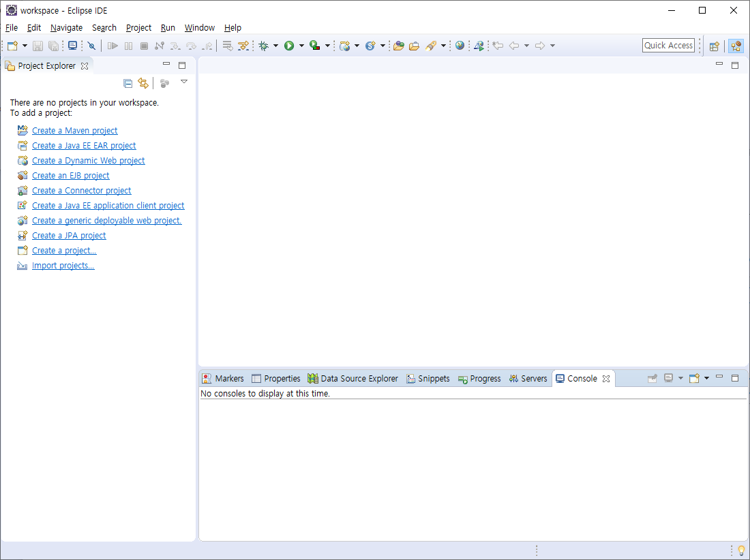Click the Suspend debug icon

pyautogui.click(x=129, y=46)
